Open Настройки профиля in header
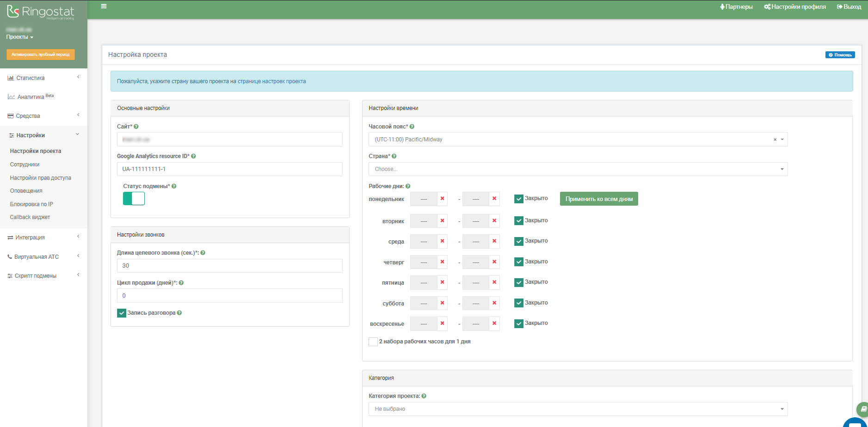The image size is (868, 427). pos(795,7)
